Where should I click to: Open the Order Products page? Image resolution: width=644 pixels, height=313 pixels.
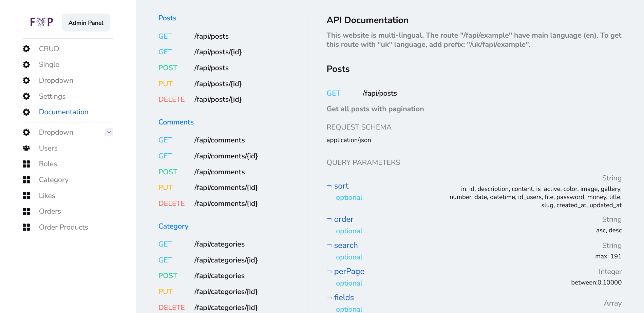click(x=63, y=227)
